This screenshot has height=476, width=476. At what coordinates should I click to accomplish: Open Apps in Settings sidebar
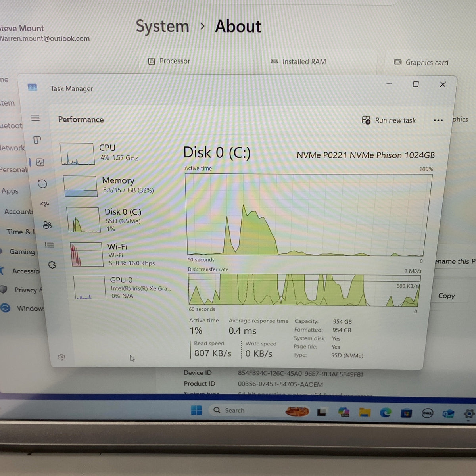10,191
